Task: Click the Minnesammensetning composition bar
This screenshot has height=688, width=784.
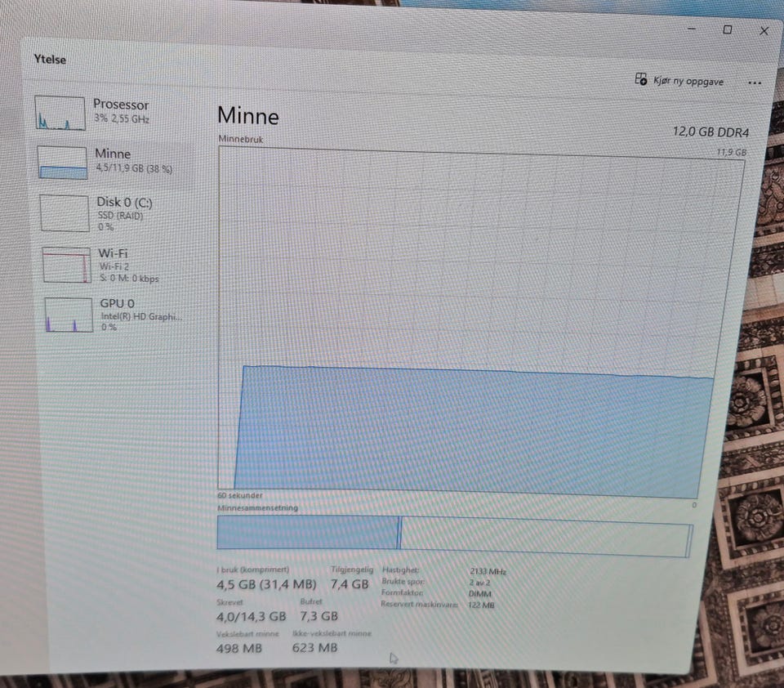Action: coord(455,536)
